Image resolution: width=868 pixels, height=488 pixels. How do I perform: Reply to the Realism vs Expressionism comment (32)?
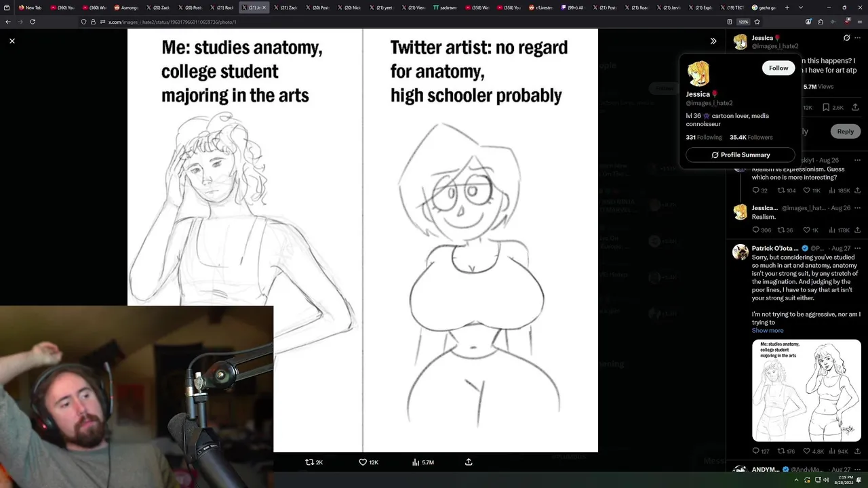click(x=759, y=190)
